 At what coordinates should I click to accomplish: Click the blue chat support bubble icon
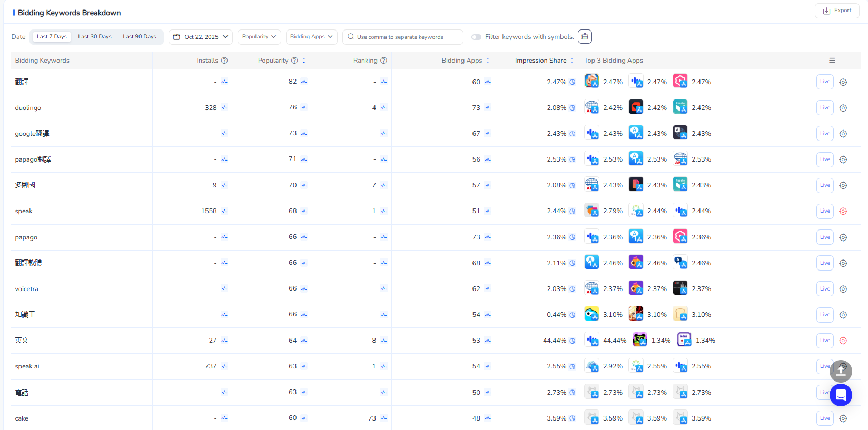tap(841, 395)
